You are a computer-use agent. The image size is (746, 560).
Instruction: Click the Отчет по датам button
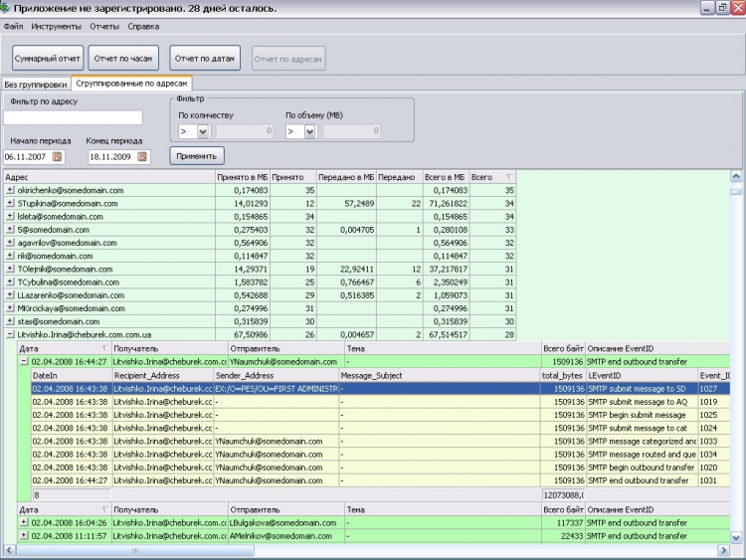(205, 59)
